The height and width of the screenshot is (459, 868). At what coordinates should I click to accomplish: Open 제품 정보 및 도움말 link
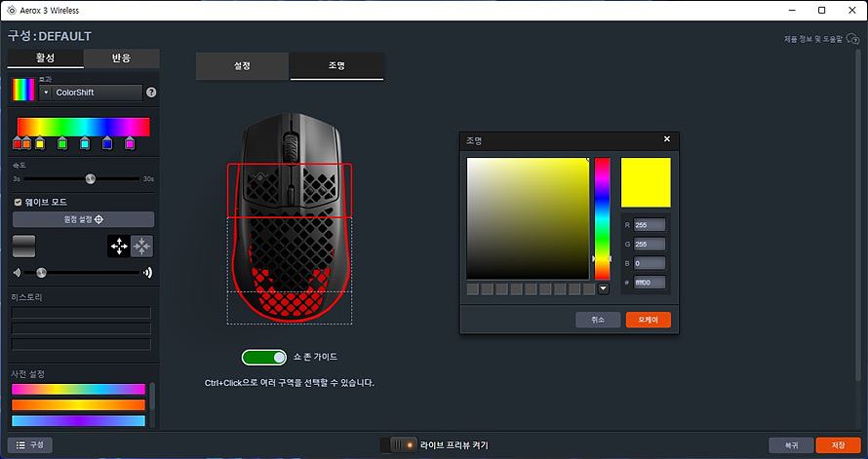(x=821, y=39)
